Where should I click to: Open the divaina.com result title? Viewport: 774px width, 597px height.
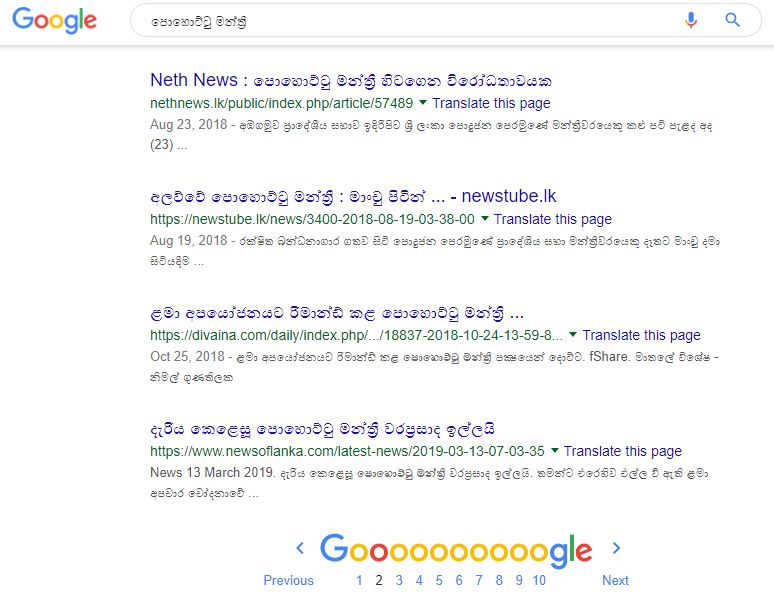tap(337, 313)
